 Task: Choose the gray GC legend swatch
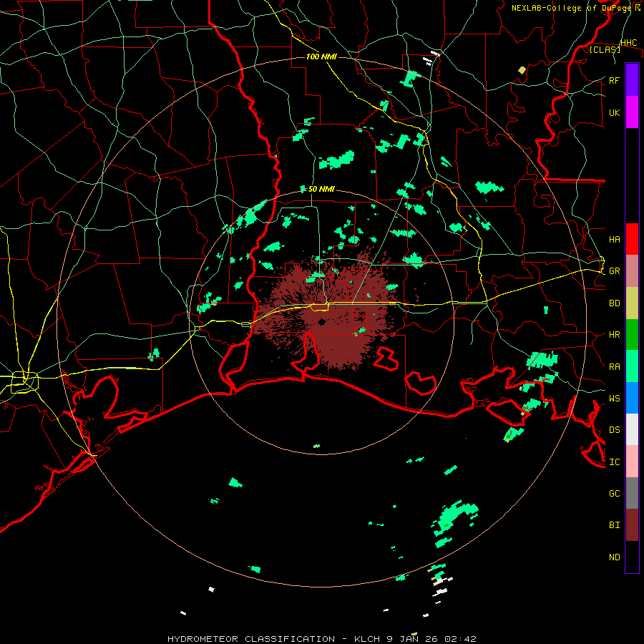click(632, 493)
